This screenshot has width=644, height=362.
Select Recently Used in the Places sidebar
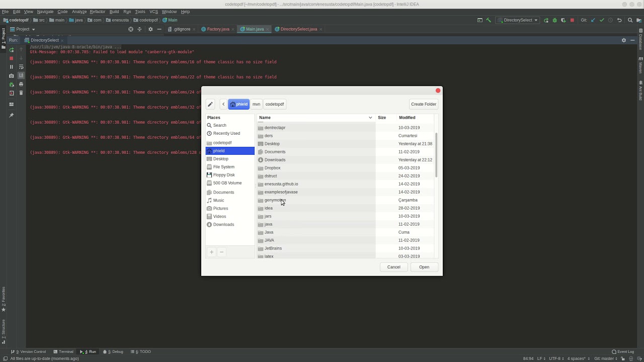pyautogui.click(x=230, y=133)
